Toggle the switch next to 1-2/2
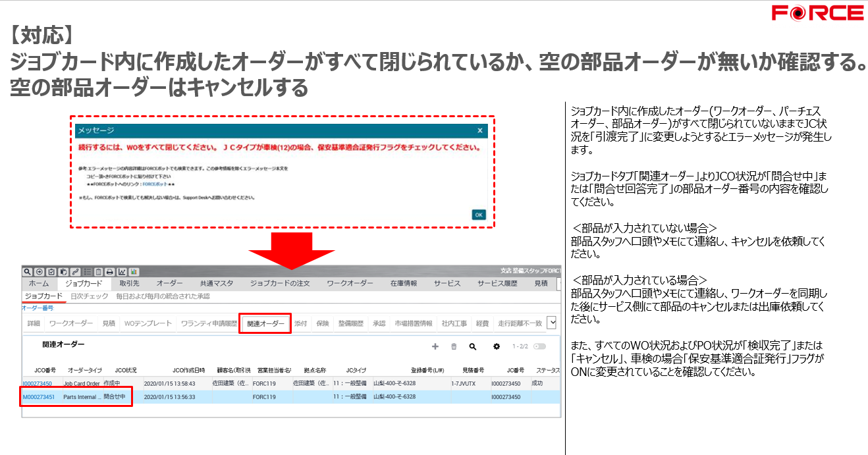This screenshot has width=868, height=455. [540, 346]
